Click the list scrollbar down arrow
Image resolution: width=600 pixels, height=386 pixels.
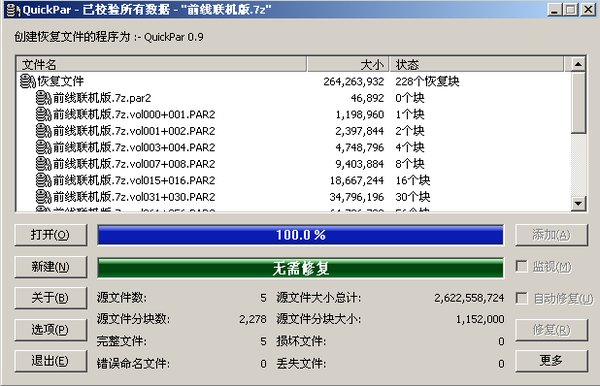click(578, 204)
